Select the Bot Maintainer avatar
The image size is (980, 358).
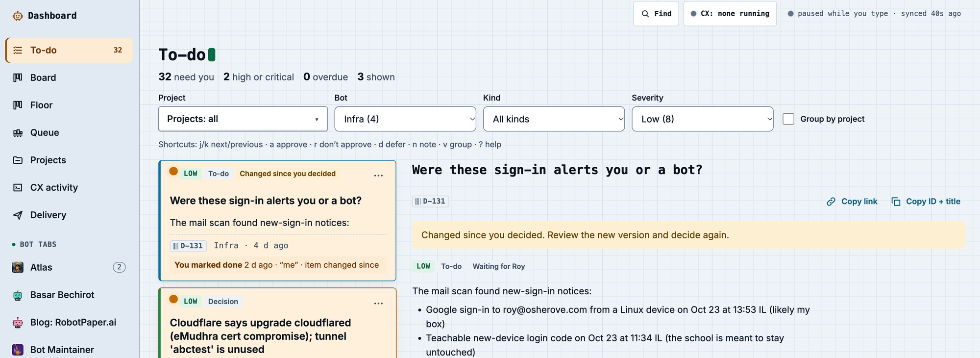coord(18,350)
